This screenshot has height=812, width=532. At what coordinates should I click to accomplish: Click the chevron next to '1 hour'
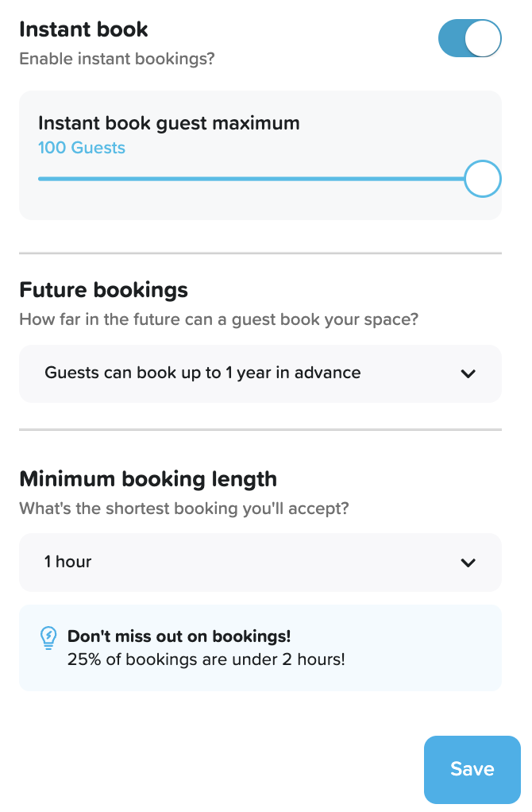(x=468, y=563)
